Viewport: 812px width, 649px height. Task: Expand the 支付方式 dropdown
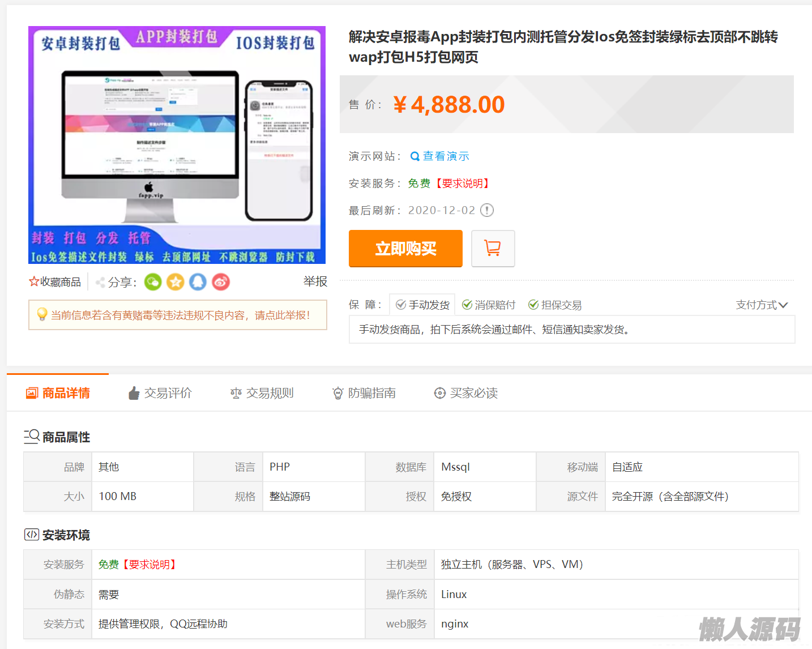tap(762, 305)
